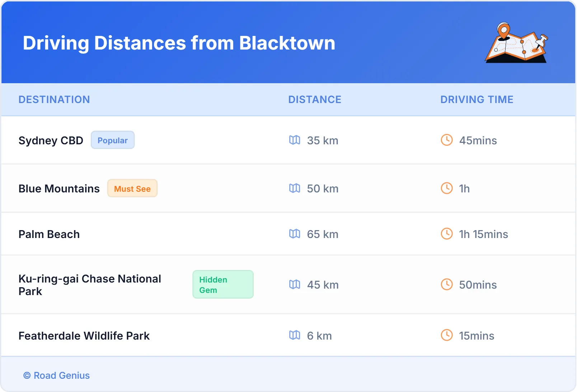Click the clock icon beside 1h 15mins
Viewport: 577px width, 392px height.
coord(447,234)
